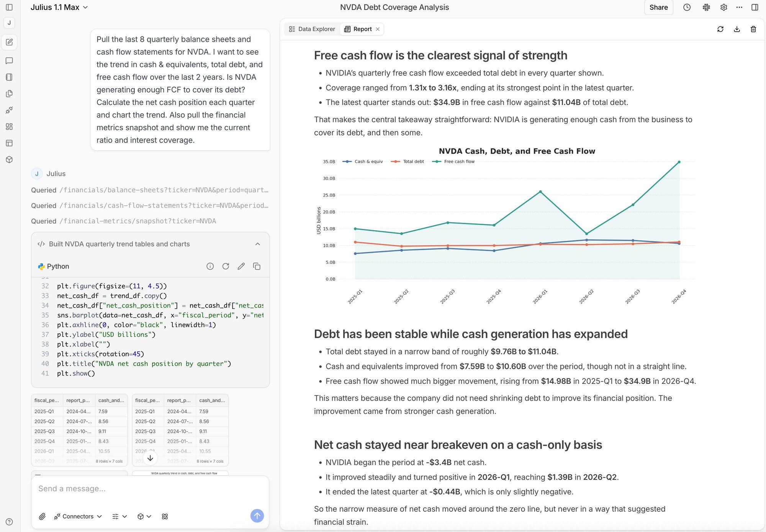
Task: Refresh the report panel
Action: [x=720, y=29]
